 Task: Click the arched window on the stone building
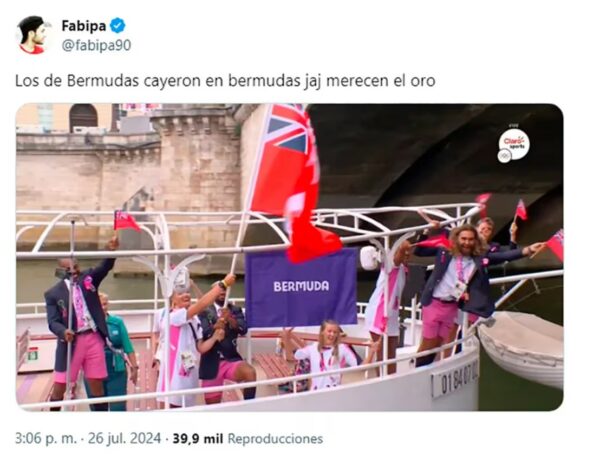83,116
